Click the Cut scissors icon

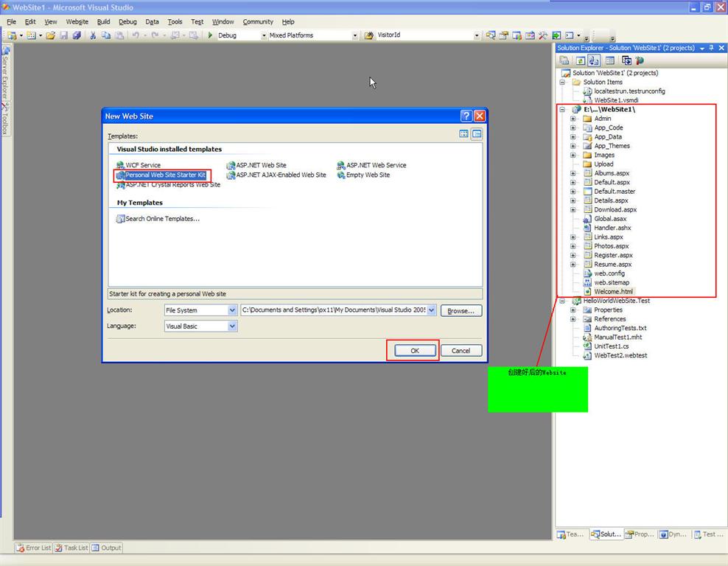93,35
